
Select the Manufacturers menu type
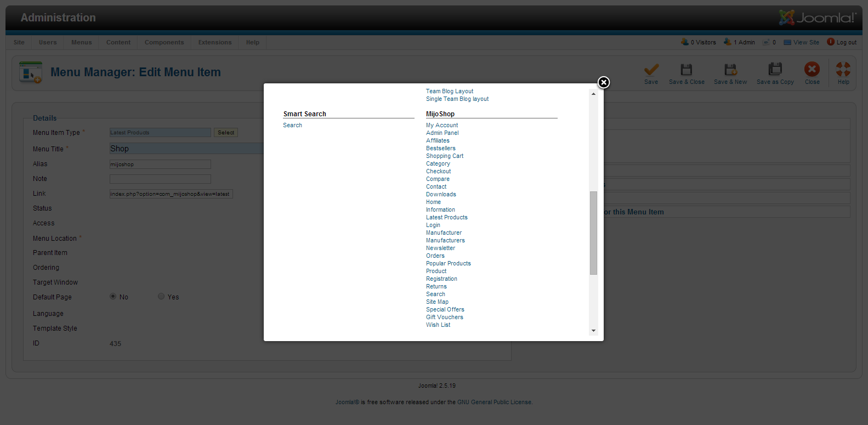pyautogui.click(x=445, y=241)
